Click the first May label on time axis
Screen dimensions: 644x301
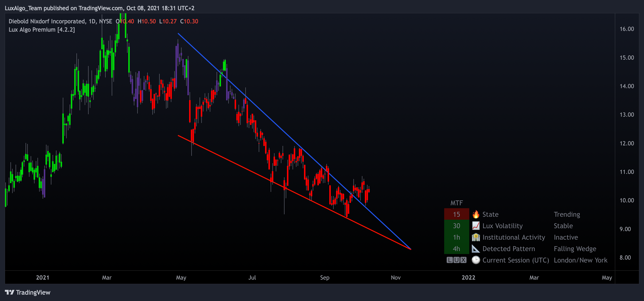pyautogui.click(x=181, y=277)
